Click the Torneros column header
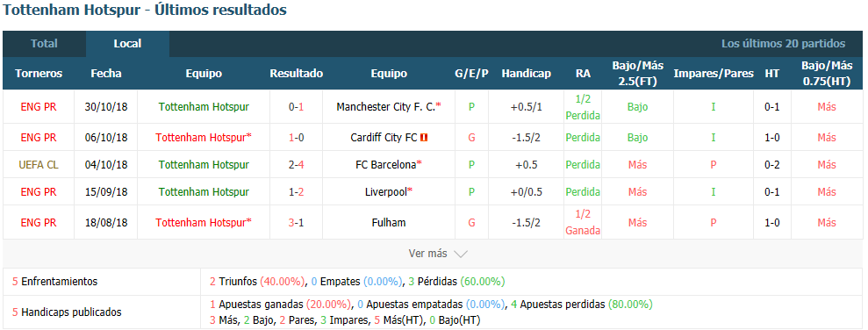The image size is (868, 330). click(x=39, y=74)
